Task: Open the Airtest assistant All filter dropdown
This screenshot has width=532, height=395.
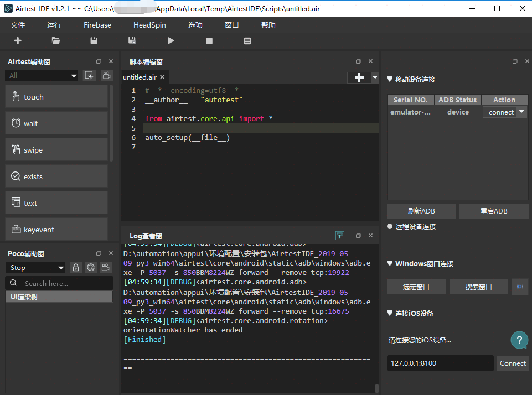Action: (42, 75)
